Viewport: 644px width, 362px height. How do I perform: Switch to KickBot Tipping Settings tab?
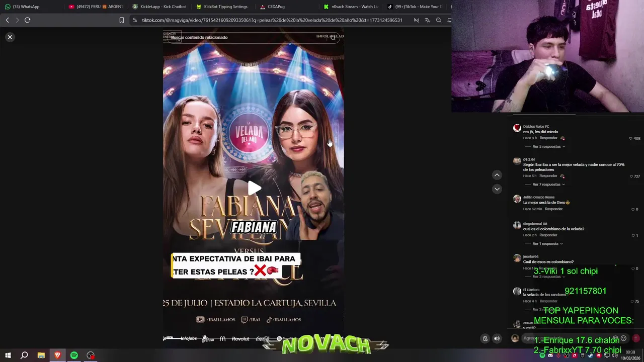click(x=222, y=7)
